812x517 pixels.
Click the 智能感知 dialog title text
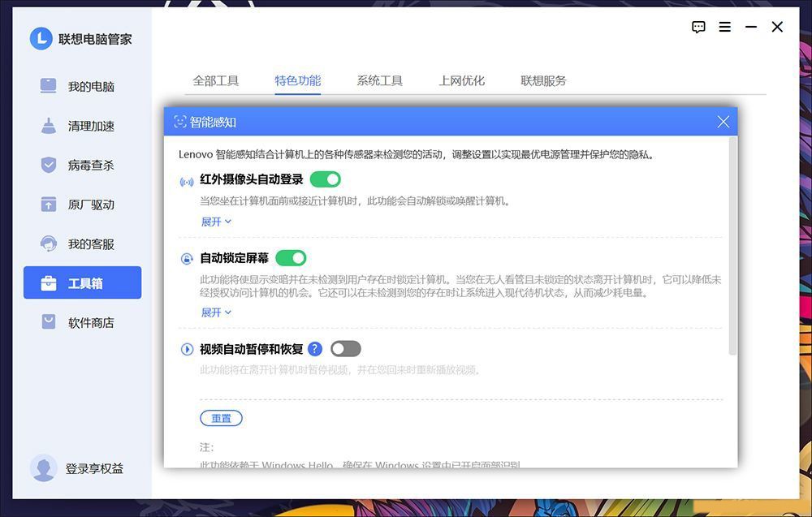click(213, 122)
